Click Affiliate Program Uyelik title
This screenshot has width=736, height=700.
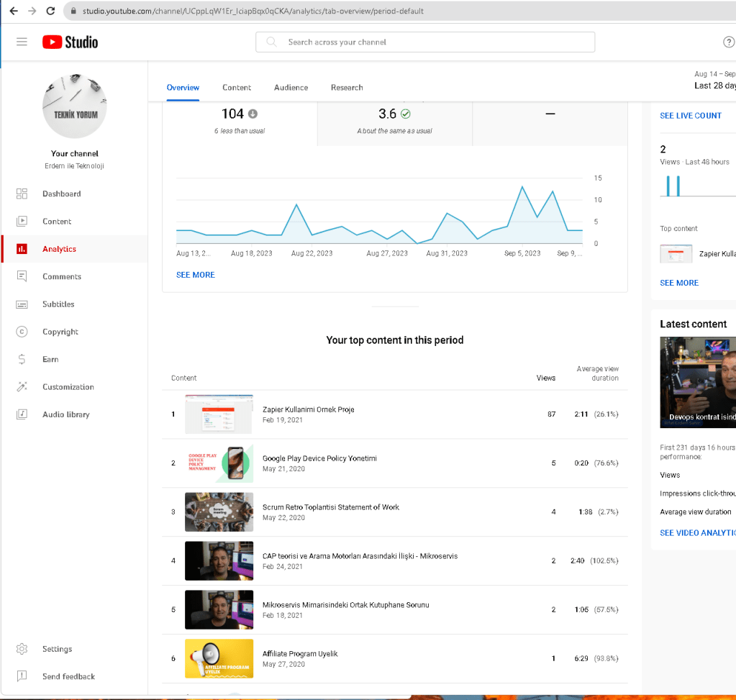coord(300,653)
